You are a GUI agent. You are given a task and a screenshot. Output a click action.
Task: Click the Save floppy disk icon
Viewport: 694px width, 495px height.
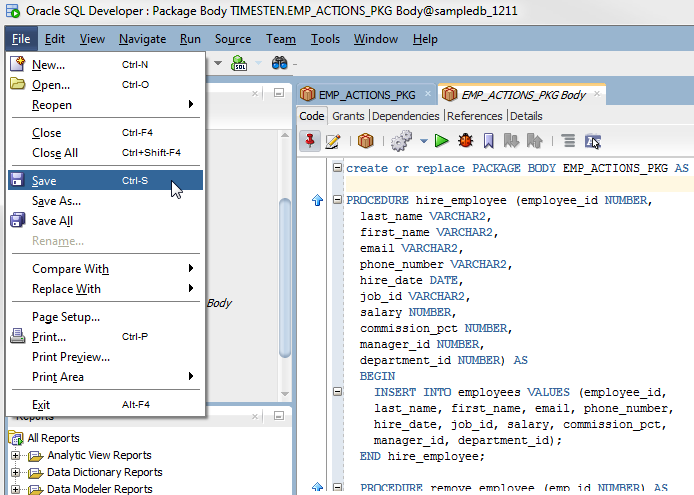(x=17, y=180)
